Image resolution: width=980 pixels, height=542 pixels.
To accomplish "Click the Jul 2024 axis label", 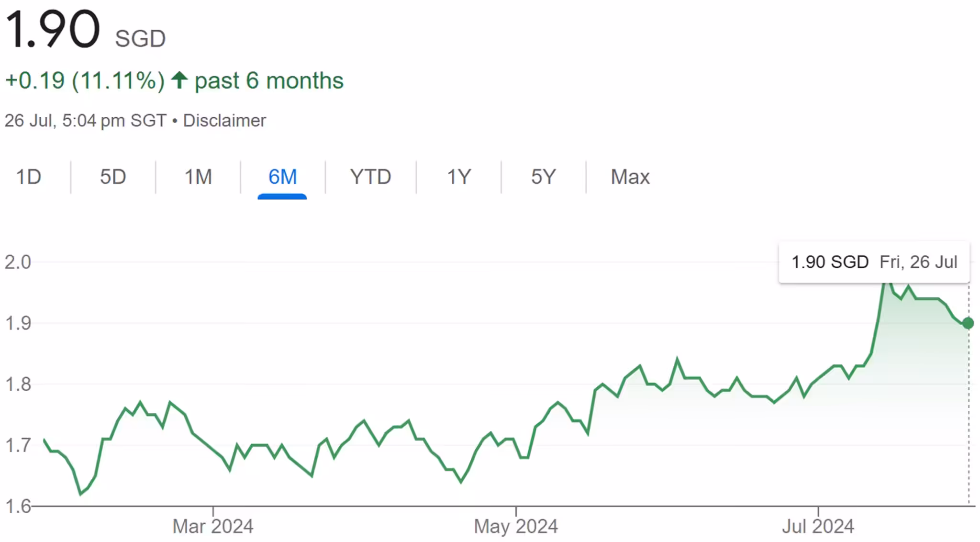I will pos(818,526).
